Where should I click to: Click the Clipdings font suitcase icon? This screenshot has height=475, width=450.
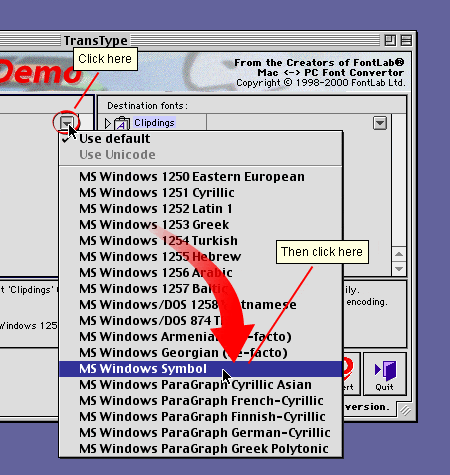coord(122,123)
